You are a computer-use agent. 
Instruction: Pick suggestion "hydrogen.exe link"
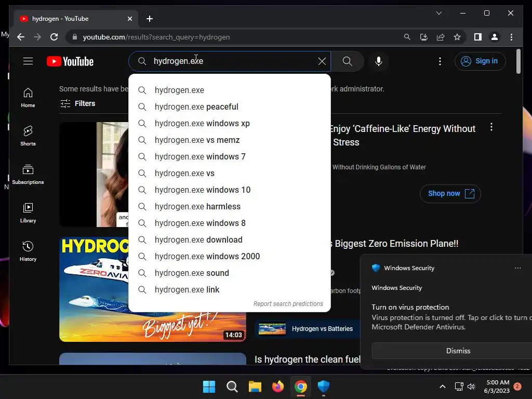pyautogui.click(x=230, y=290)
